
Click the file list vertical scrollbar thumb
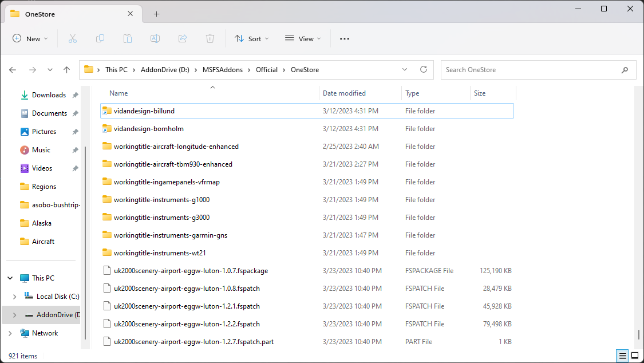(639, 334)
